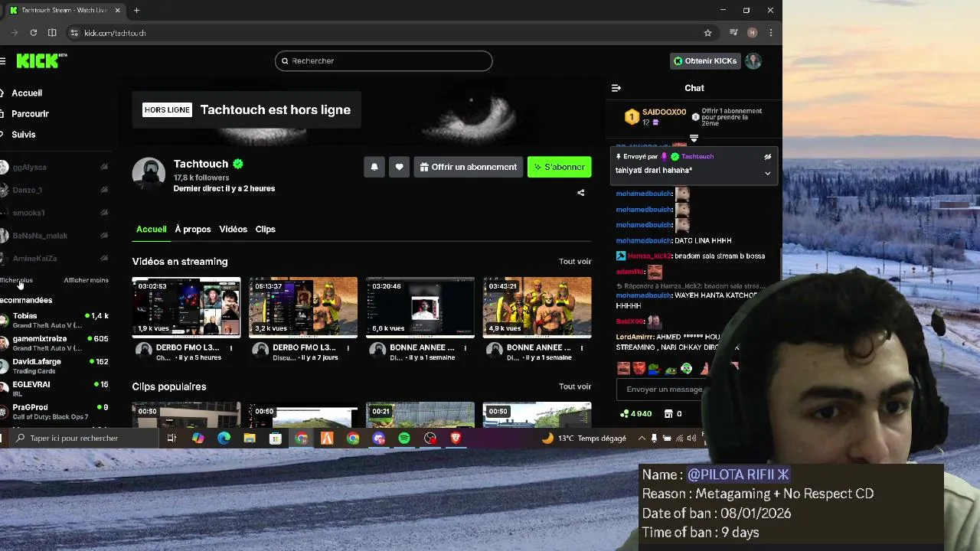Open the Clips tab

(x=265, y=229)
